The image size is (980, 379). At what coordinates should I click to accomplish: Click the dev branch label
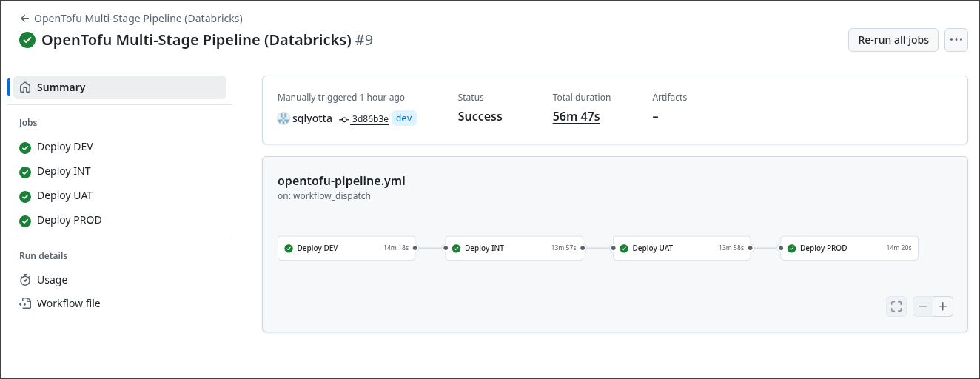tap(404, 118)
